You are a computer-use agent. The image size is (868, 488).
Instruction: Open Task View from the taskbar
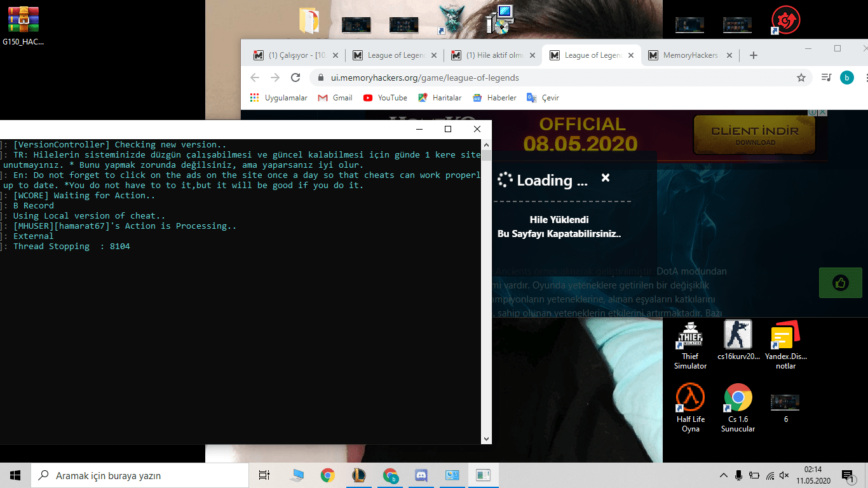pos(264,475)
